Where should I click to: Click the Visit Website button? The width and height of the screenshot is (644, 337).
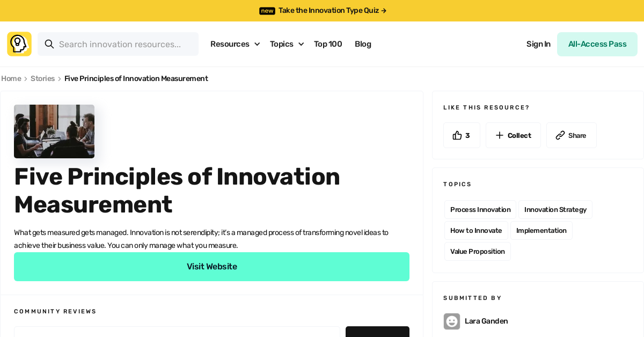(211, 266)
